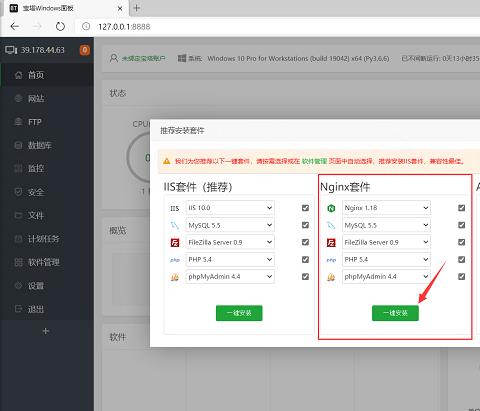
Task: Click 一键安装 under IIS suite
Action: [x=239, y=313]
